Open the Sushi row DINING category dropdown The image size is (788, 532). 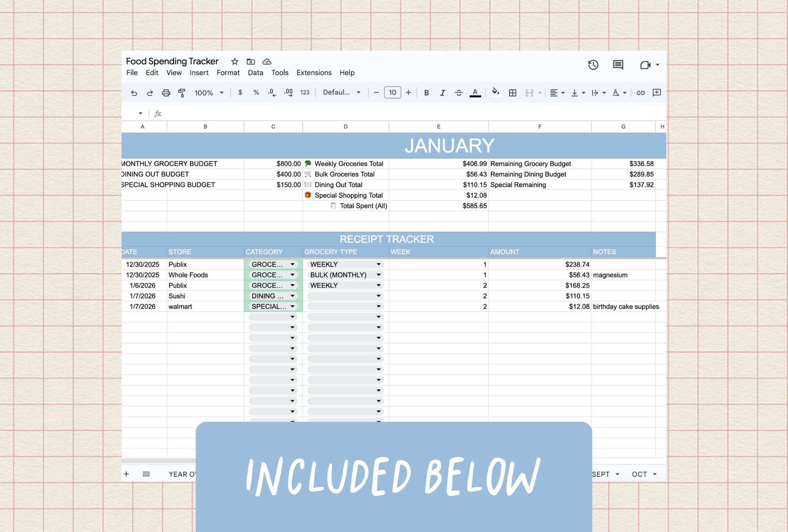tap(292, 296)
